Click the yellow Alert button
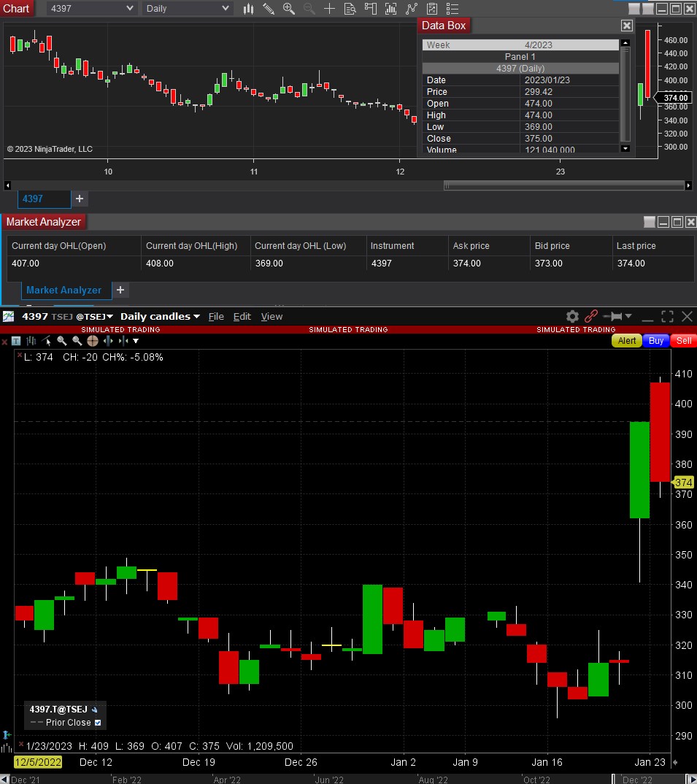 pos(626,340)
